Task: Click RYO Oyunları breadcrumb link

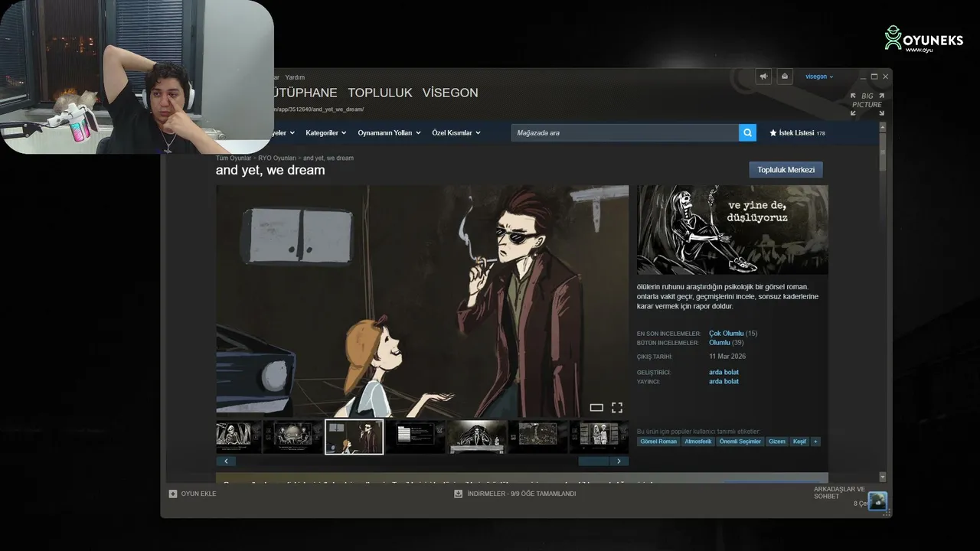Action: coord(277,158)
